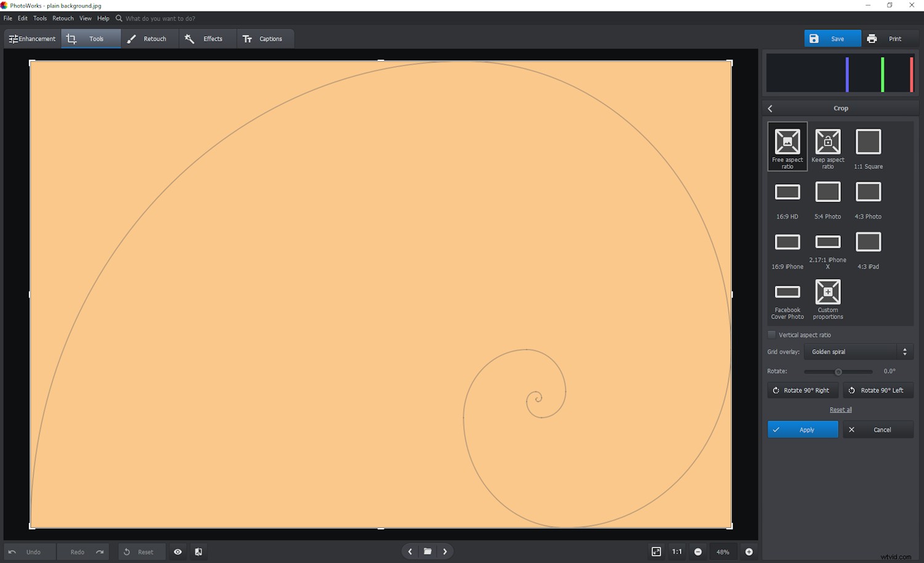Open the next image with right arrow

point(445,551)
